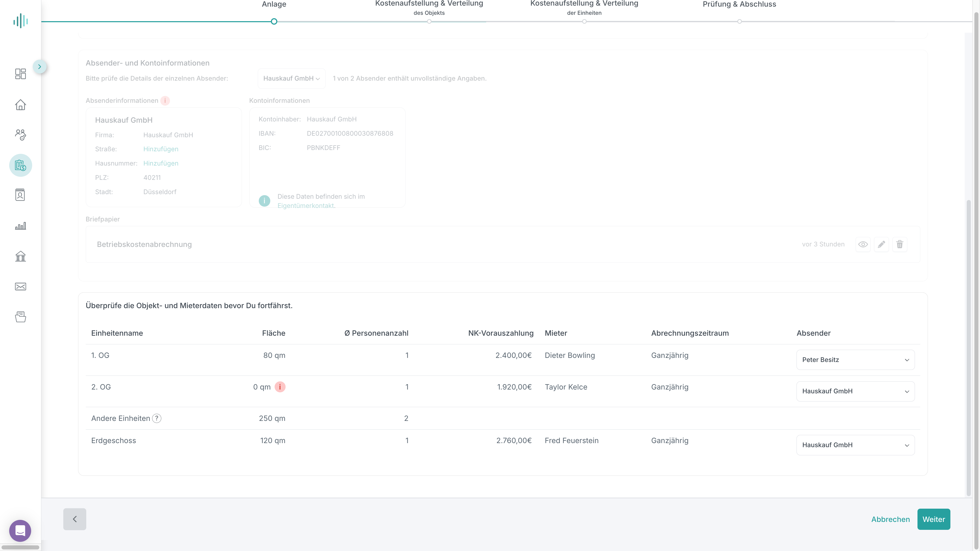Click the PLZ value 40211
Viewport: 980px width, 551px height.
pos(152,178)
